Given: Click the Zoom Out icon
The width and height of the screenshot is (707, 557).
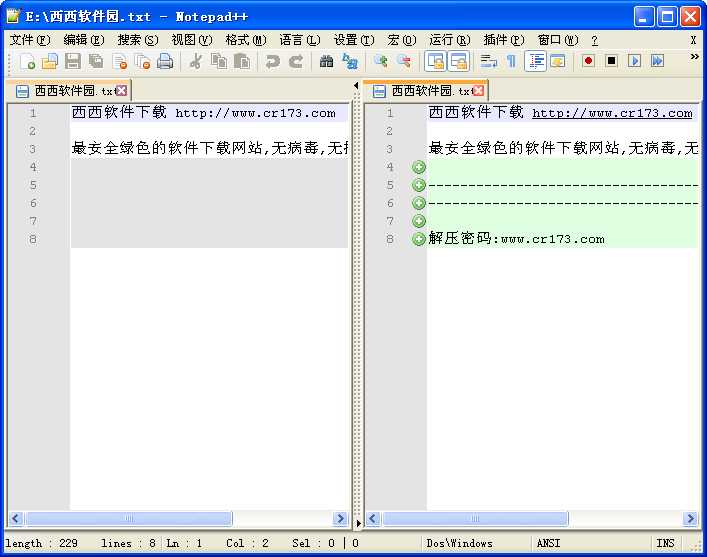Looking at the screenshot, I should tap(404, 61).
